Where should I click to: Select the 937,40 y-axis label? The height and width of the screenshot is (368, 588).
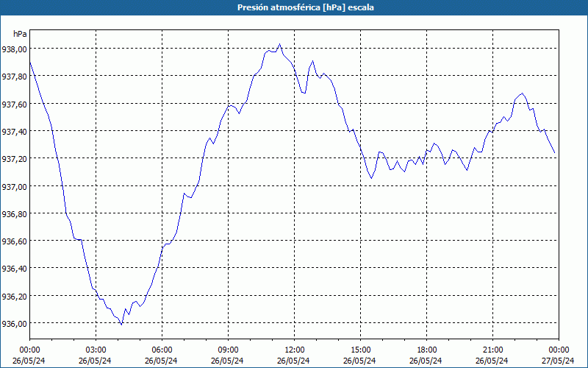click(14, 131)
